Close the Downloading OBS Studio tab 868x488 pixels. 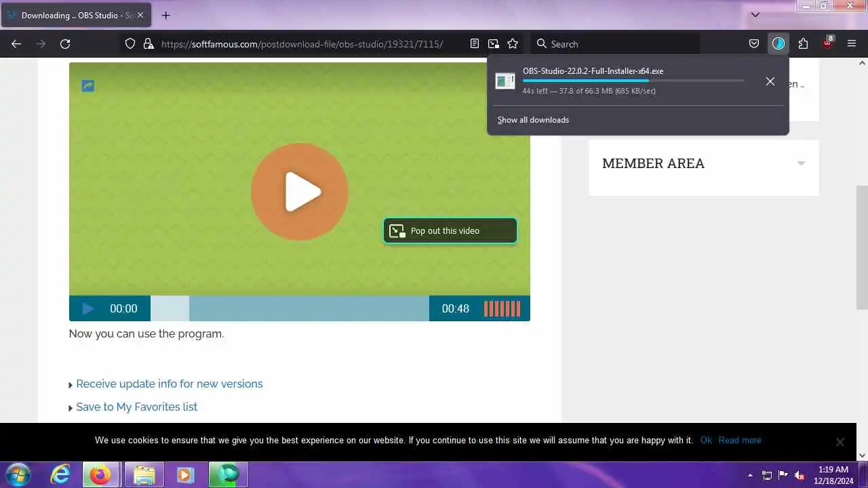coord(140,15)
